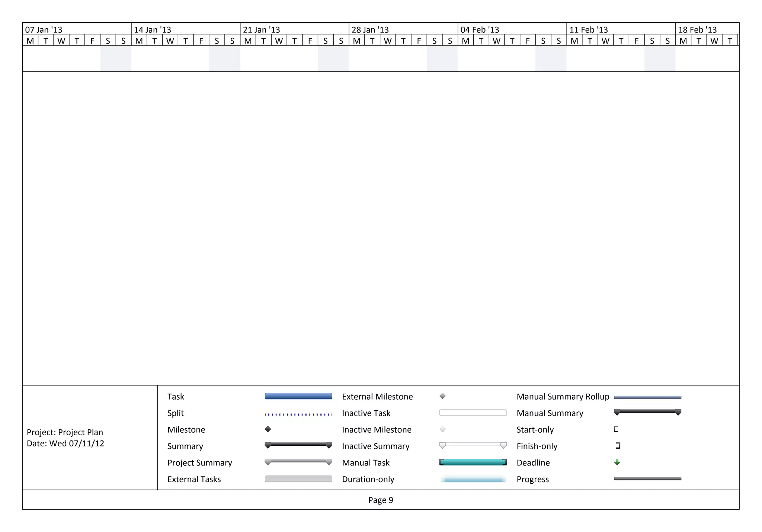Select the 28 Jan '13 week header
762x532 pixels.
coord(370,29)
